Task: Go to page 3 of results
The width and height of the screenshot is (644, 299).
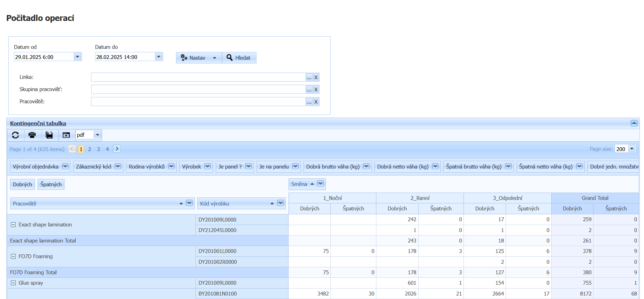Action: point(98,149)
